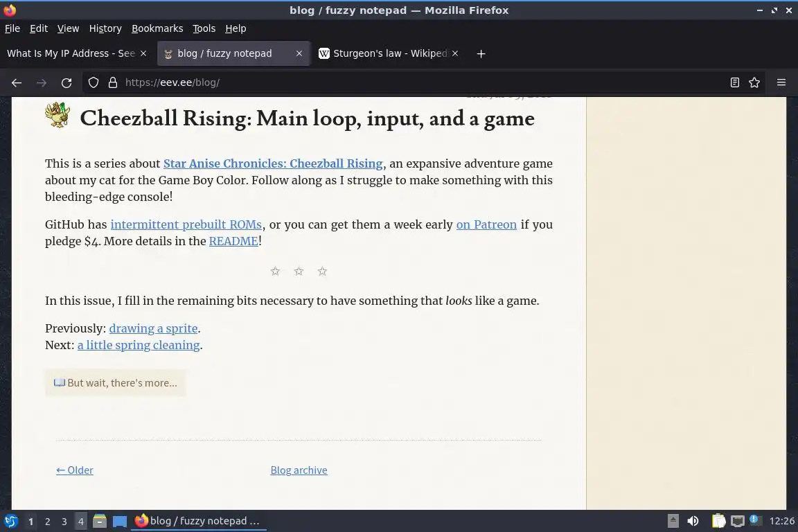Visit the on Patreon link

(x=486, y=224)
